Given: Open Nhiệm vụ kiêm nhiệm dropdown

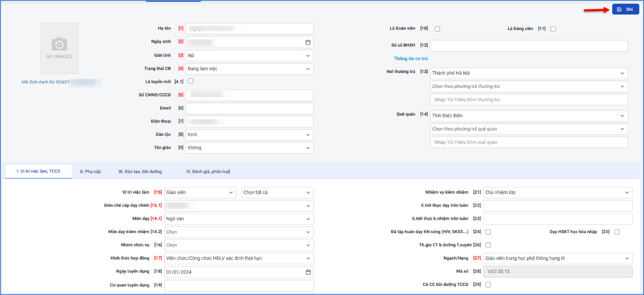Looking at the screenshot, I should coord(558,192).
